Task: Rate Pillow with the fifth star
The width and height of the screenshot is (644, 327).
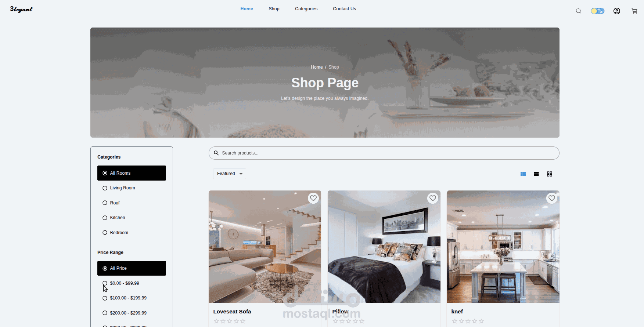Action: (362, 321)
